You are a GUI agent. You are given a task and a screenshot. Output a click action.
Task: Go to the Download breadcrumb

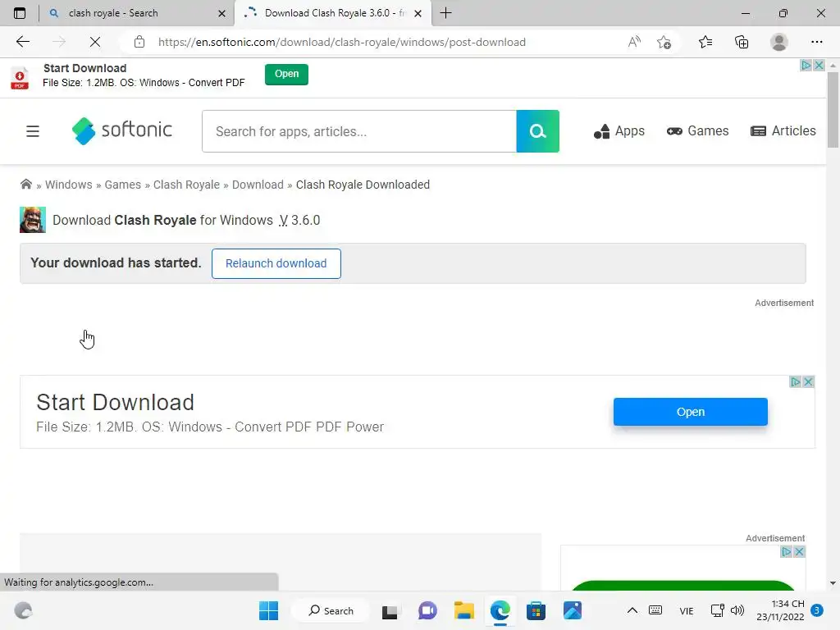258,185
